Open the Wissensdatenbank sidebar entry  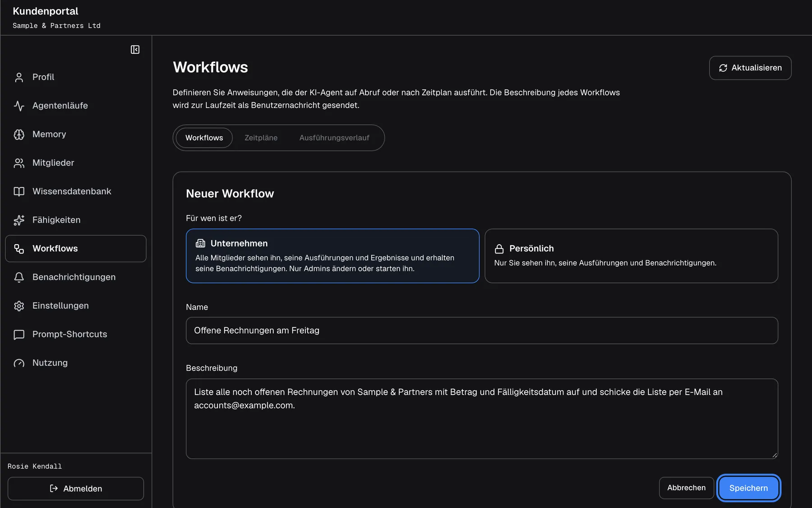76,191
